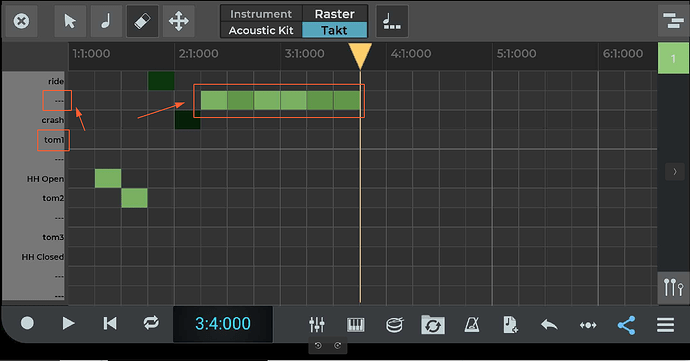Open the hamburger main menu
The width and height of the screenshot is (690, 361).
(x=665, y=325)
